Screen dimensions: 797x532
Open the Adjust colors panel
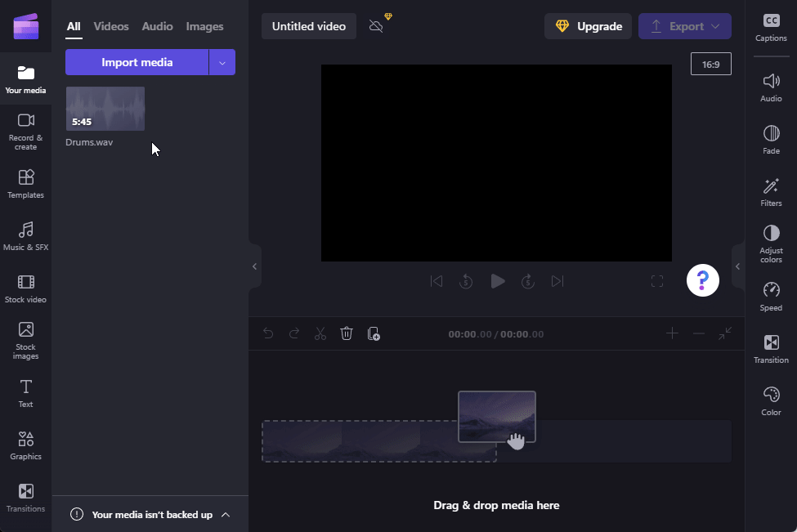[x=771, y=243]
